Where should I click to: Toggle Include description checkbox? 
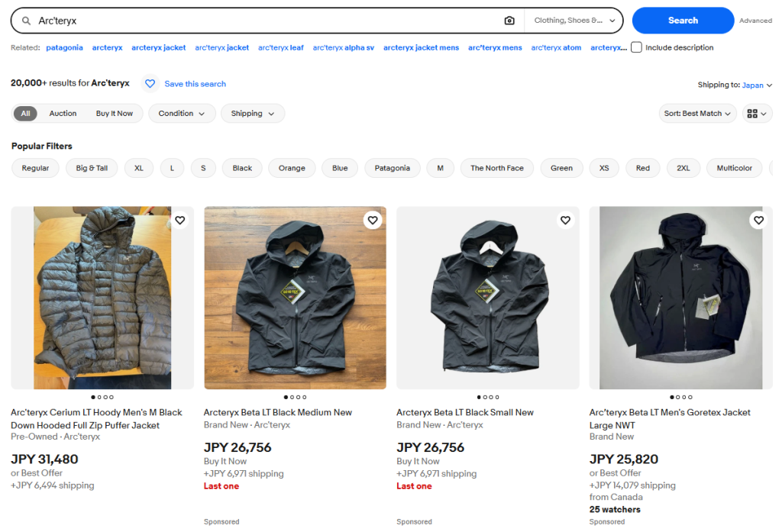tap(636, 47)
